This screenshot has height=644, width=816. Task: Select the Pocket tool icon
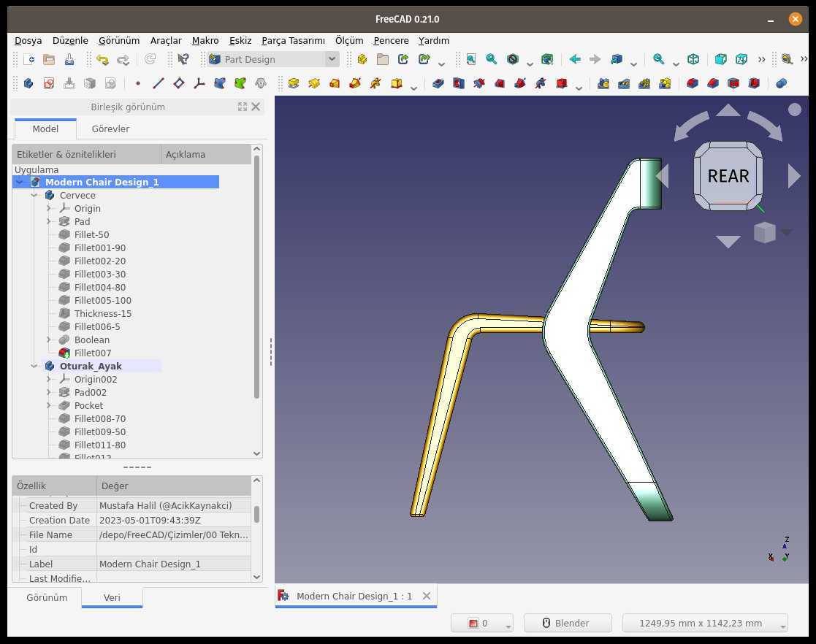coord(438,83)
